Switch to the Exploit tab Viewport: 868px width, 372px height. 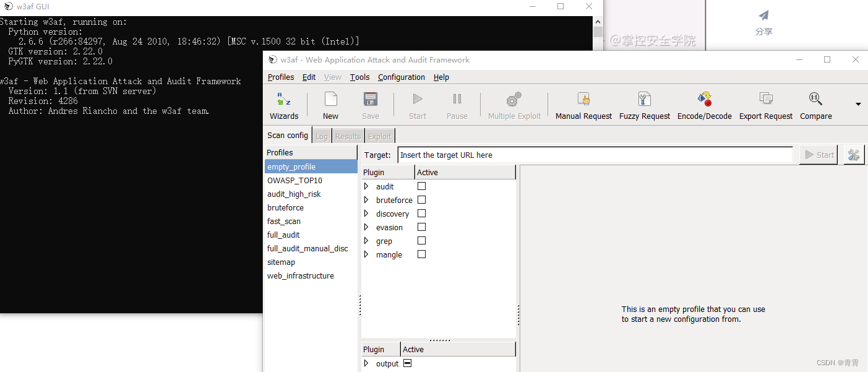[x=380, y=136]
